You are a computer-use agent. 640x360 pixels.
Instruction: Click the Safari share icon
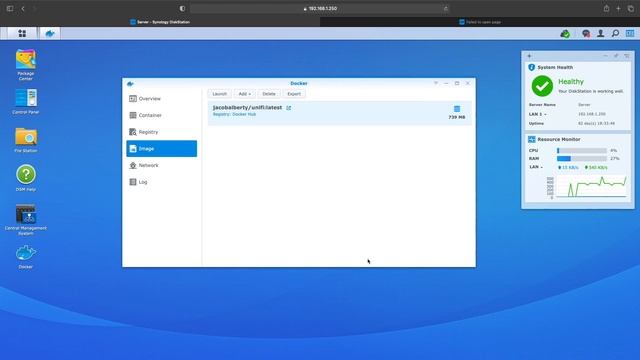607,9
